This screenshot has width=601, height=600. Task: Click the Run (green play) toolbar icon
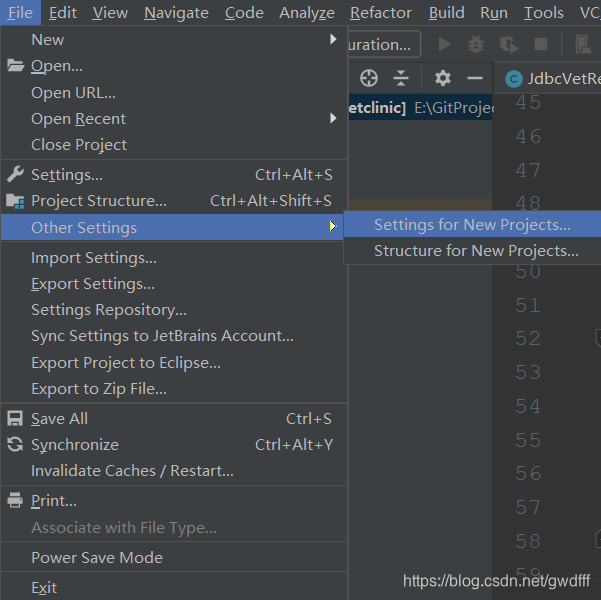444,44
